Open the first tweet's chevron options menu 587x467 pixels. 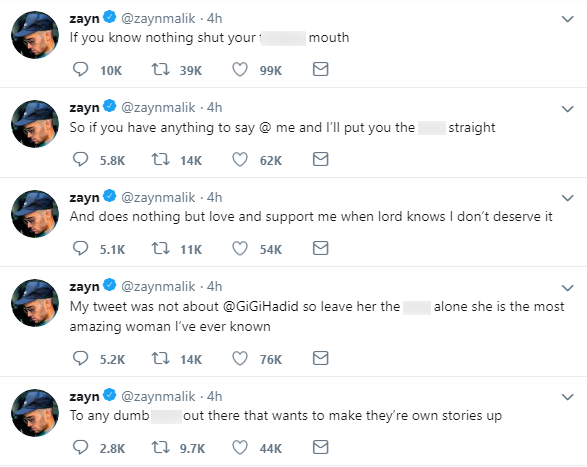(568, 19)
